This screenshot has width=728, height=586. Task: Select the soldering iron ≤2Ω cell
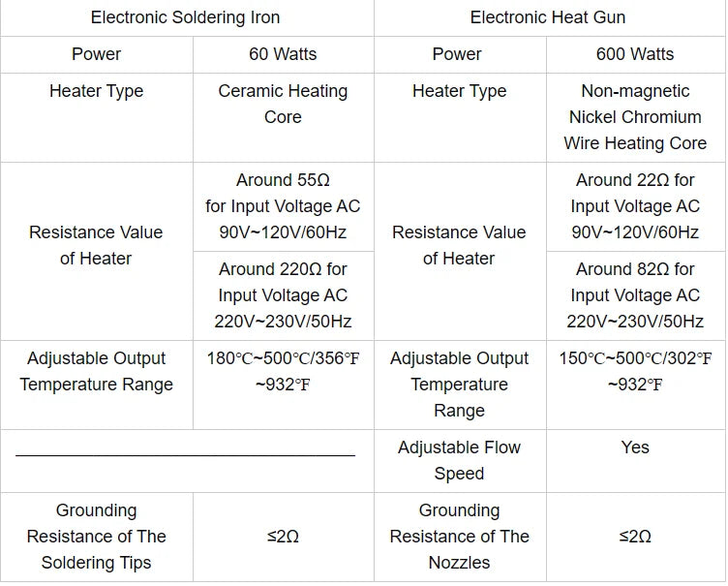(x=284, y=538)
